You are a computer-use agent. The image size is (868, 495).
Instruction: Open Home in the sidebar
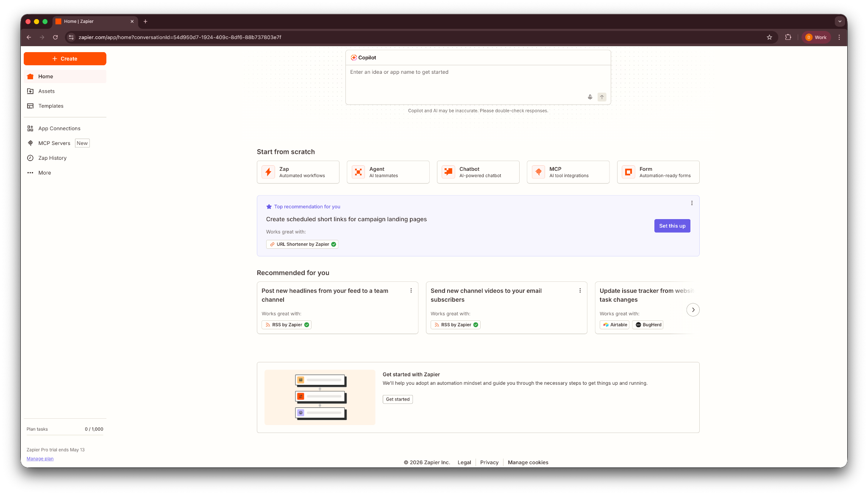(65, 76)
